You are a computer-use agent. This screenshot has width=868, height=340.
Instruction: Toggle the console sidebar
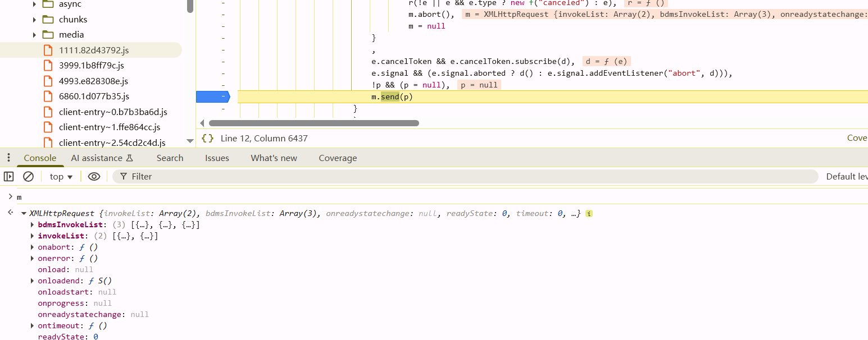coord(8,176)
